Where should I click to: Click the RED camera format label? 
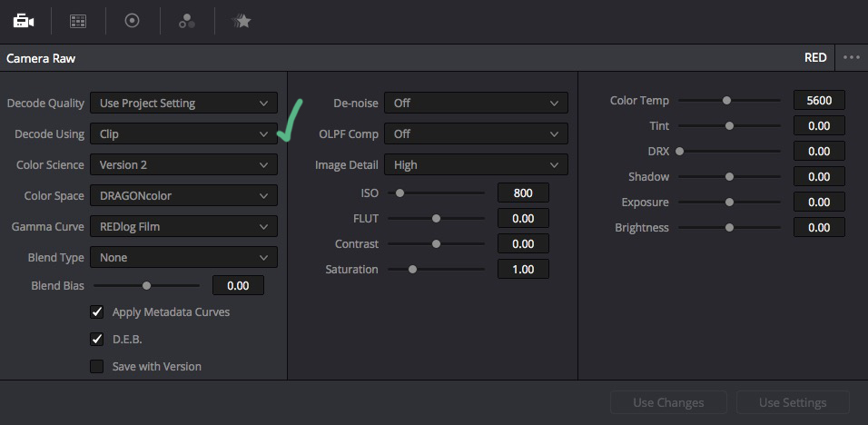815,57
